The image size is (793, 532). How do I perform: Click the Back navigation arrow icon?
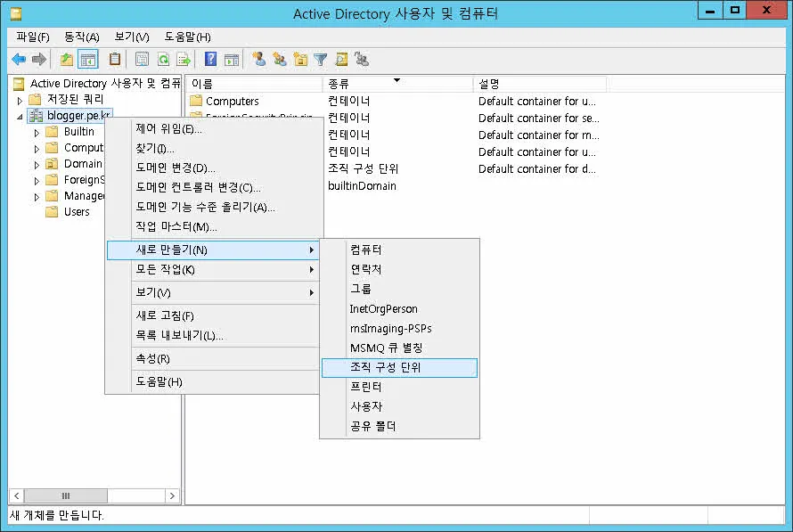click(x=20, y=59)
